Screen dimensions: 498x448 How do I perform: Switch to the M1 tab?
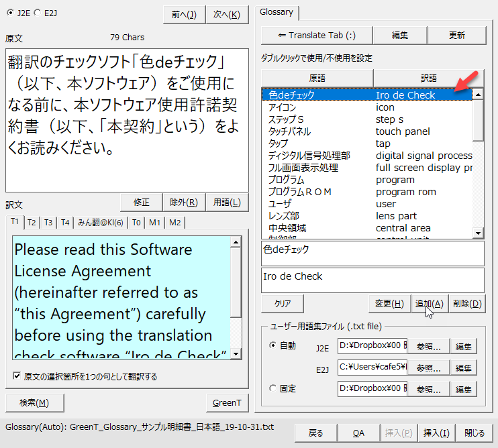pyautogui.click(x=154, y=223)
